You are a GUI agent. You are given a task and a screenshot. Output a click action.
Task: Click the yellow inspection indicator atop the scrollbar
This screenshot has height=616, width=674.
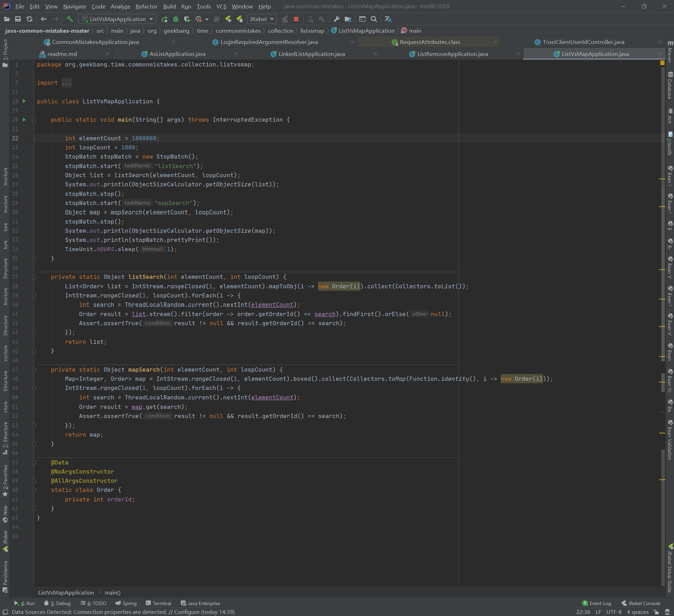click(x=662, y=63)
